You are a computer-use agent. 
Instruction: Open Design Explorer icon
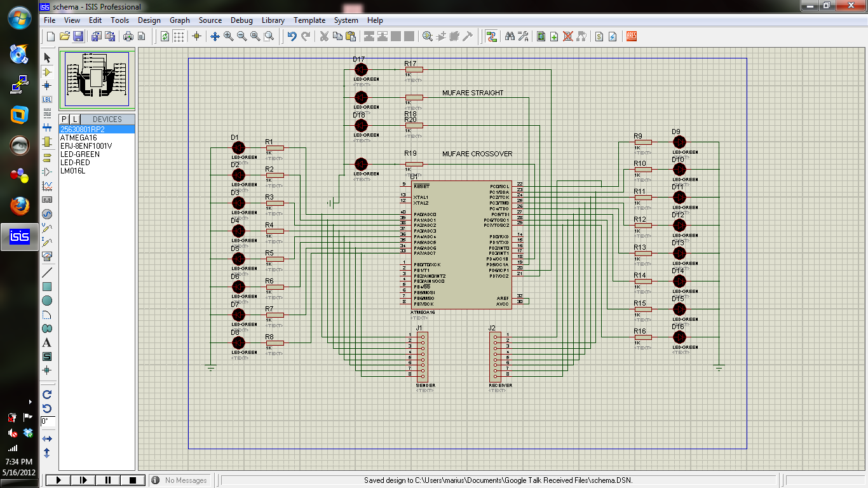point(541,36)
